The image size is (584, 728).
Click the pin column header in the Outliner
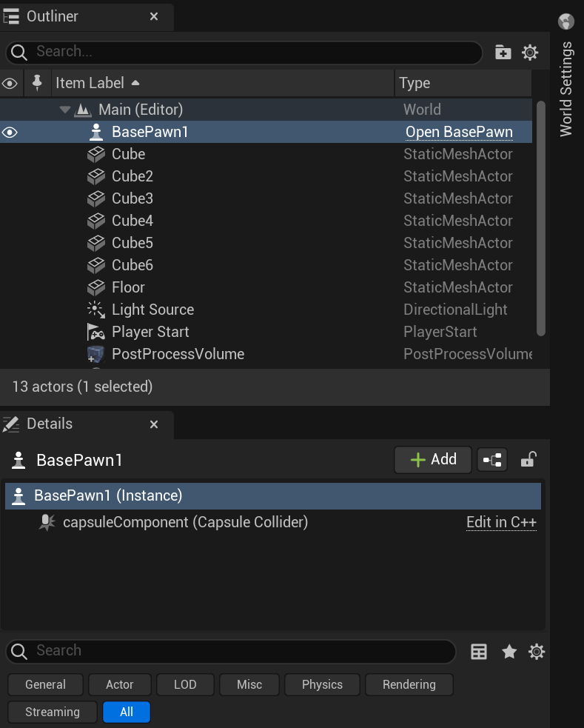tap(38, 83)
